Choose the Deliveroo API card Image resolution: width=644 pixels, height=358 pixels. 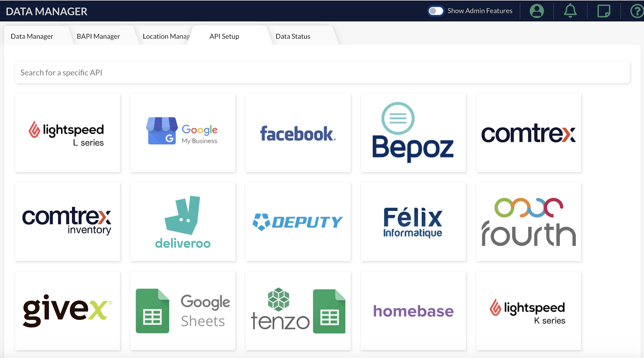coord(183,222)
